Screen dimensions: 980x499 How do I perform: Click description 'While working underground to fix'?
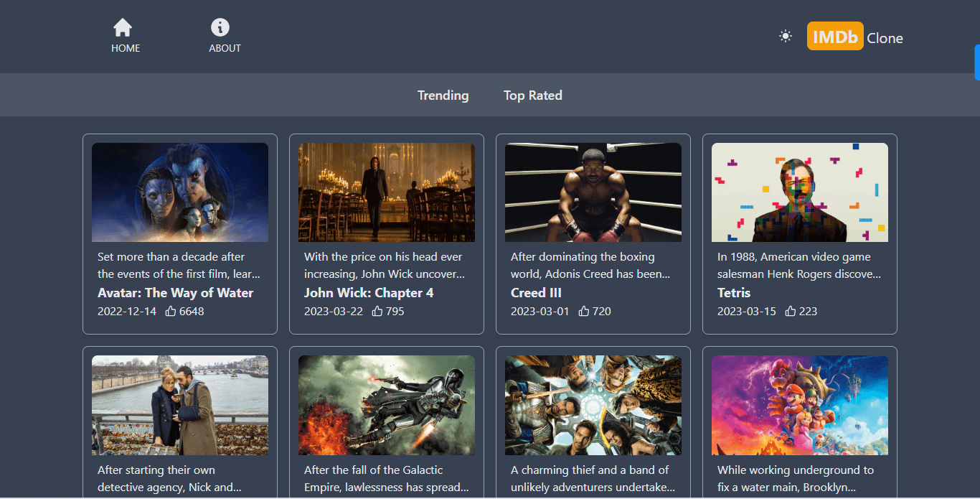[796, 478]
